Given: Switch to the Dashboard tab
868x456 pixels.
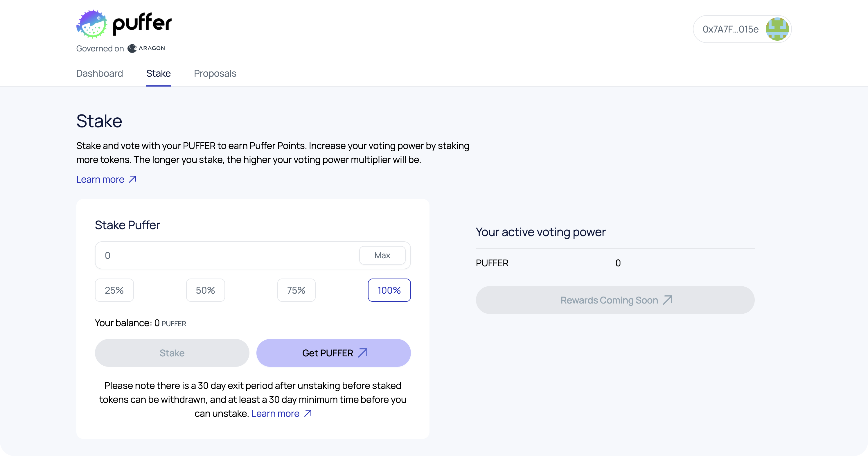Looking at the screenshot, I should coord(99,73).
